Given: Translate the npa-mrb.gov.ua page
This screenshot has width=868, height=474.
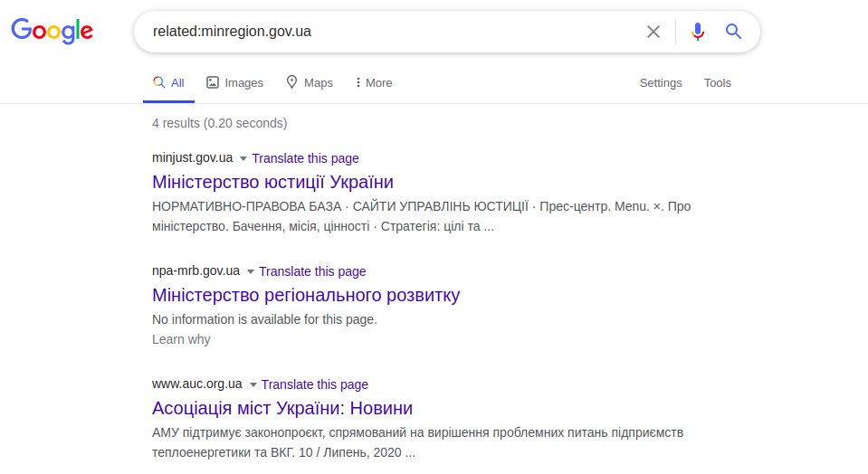Looking at the screenshot, I should click(312, 271).
